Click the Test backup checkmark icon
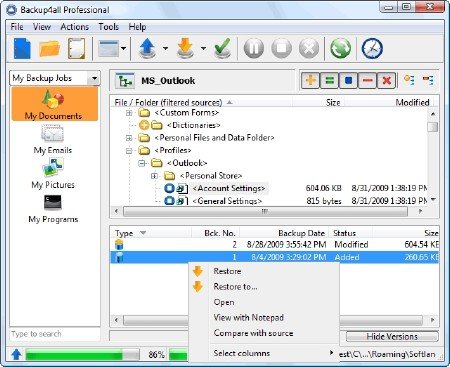This screenshot has height=367, width=450. click(223, 49)
